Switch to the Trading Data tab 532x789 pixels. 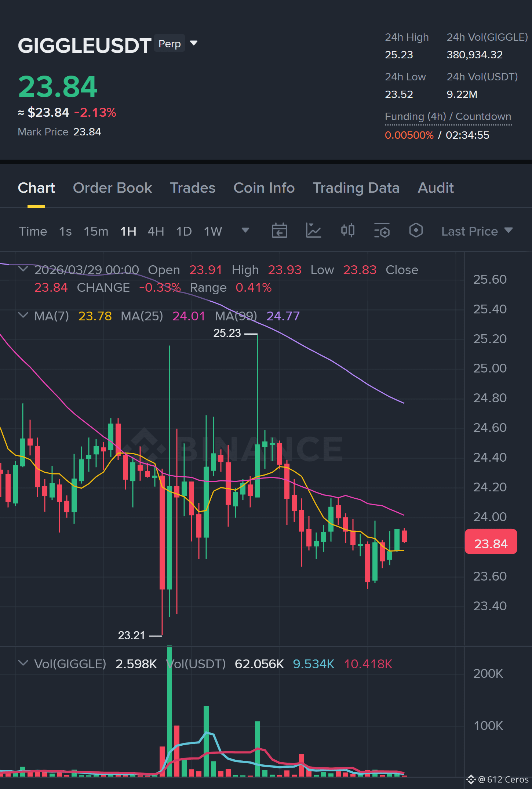[x=356, y=188]
